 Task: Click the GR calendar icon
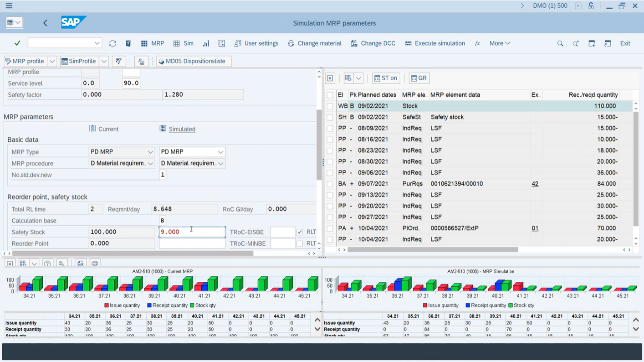pos(418,78)
